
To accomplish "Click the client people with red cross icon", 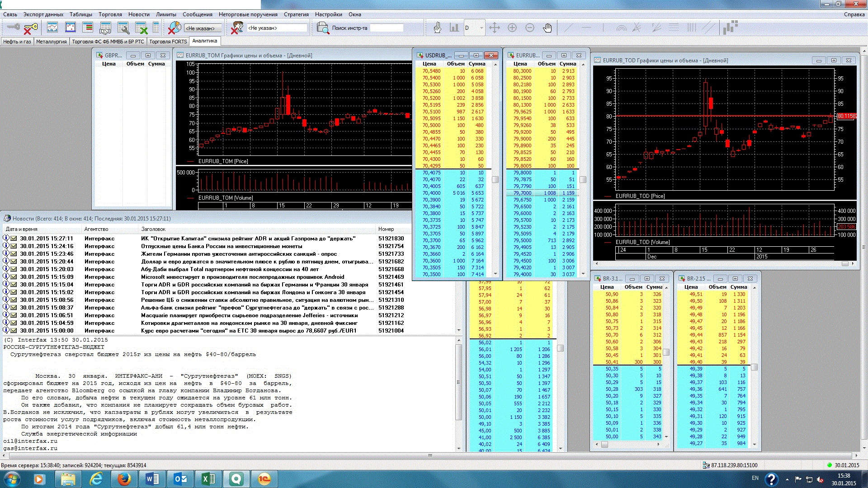I will [237, 28].
